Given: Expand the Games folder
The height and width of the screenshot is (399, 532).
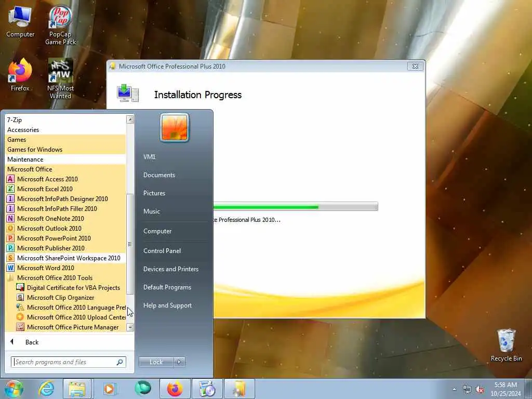Looking at the screenshot, I should coord(17,139).
